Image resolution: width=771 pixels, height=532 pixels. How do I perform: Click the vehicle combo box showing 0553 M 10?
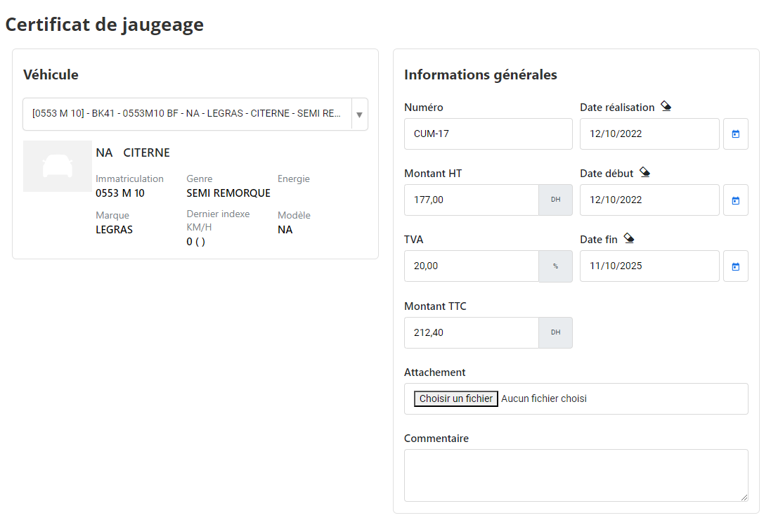(195, 114)
